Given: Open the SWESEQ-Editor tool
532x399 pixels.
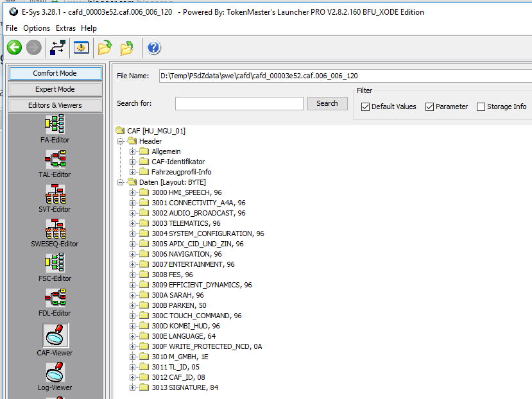Looking at the screenshot, I should pos(55,228).
